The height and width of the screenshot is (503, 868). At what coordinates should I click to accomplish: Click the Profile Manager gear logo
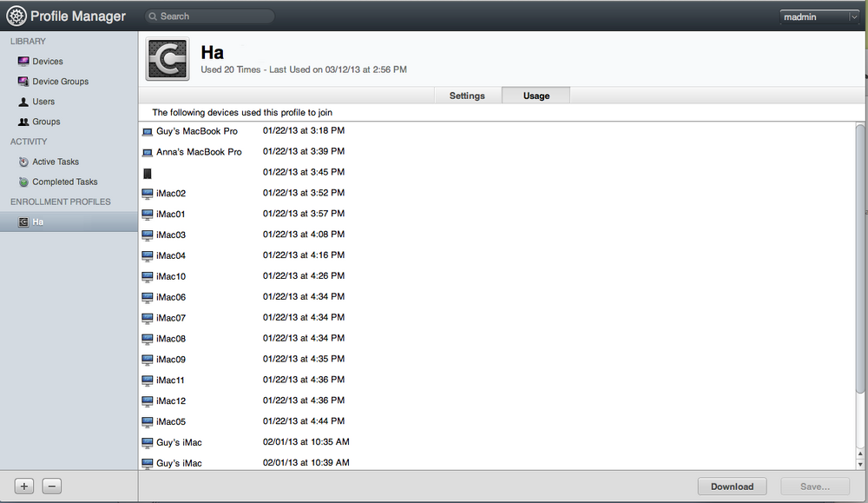click(16, 16)
